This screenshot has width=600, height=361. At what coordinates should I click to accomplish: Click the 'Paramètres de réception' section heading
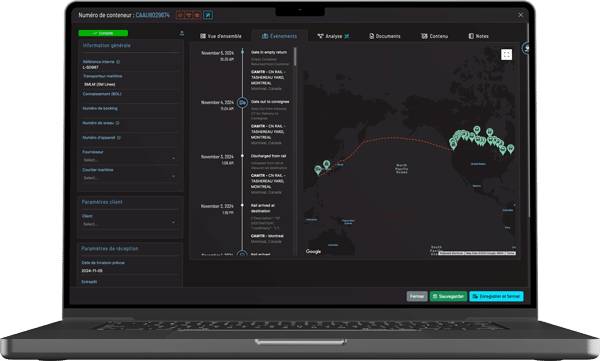pyautogui.click(x=110, y=248)
